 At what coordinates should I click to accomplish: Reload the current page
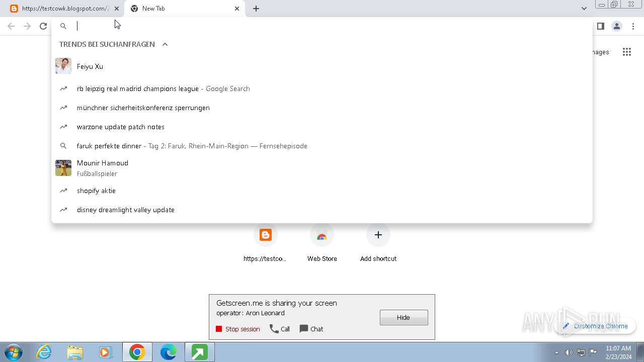coord(43,26)
